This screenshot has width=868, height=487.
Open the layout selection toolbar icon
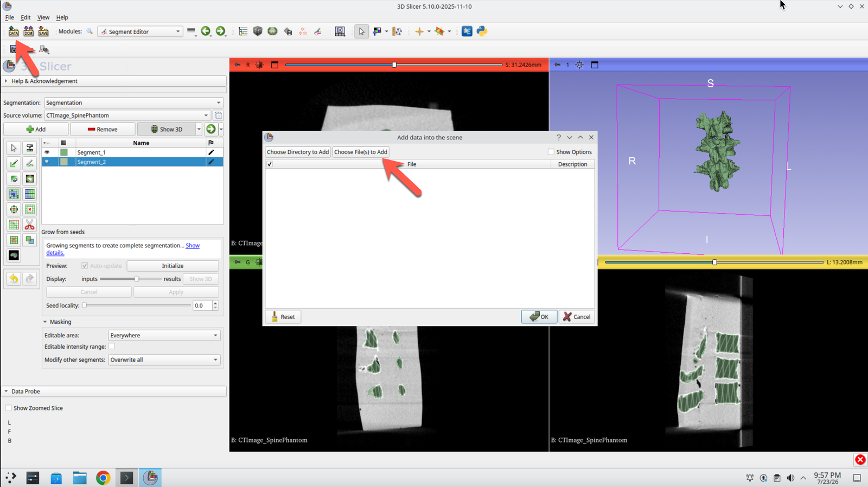340,31
